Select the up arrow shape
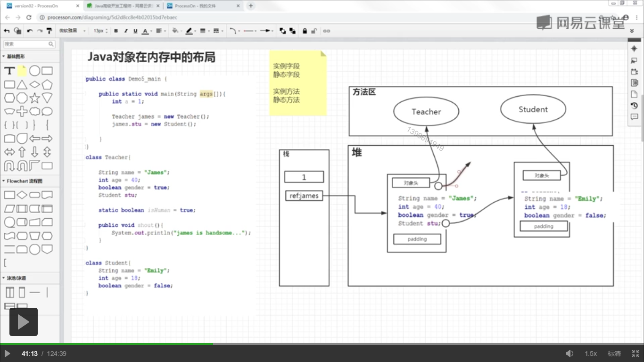The height and width of the screenshot is (362, 644). pos(22,152)
